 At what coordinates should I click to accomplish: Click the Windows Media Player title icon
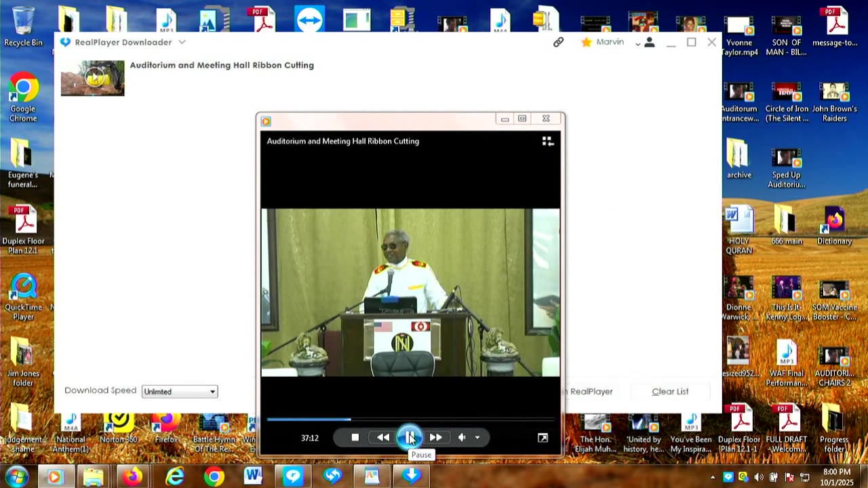click(266, 121)
